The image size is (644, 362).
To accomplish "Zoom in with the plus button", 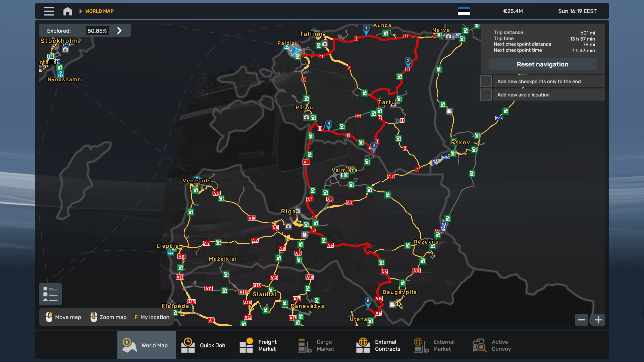I will point(598,320).
